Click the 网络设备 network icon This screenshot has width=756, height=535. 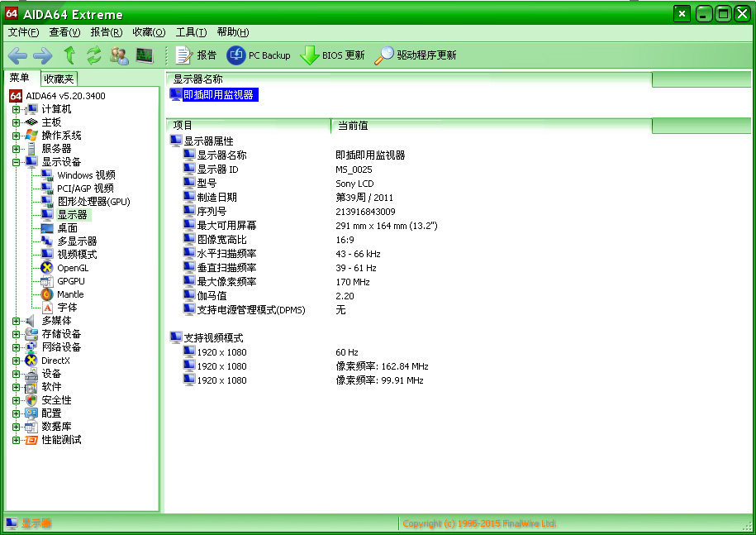click(31, 347)
